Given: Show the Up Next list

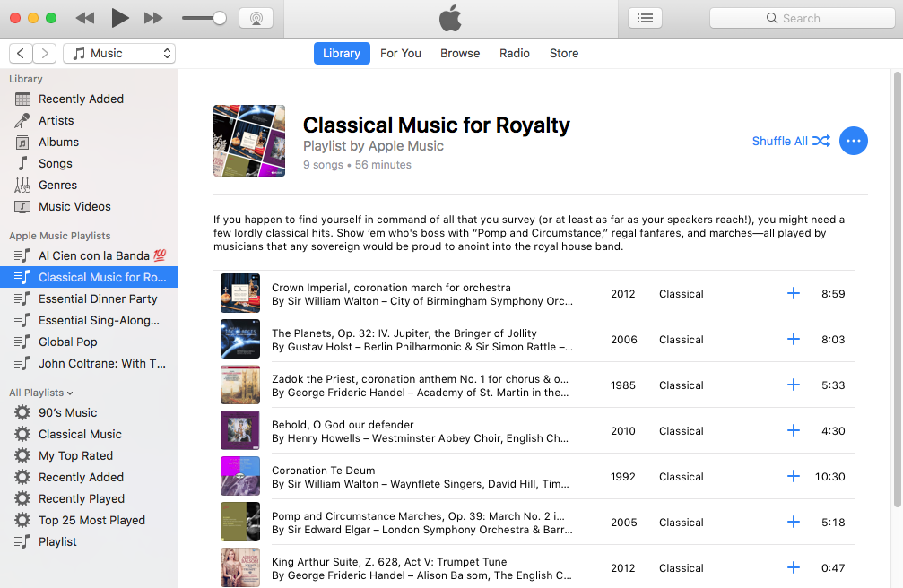Looking at the screenshot, I should tap(645, 18).
